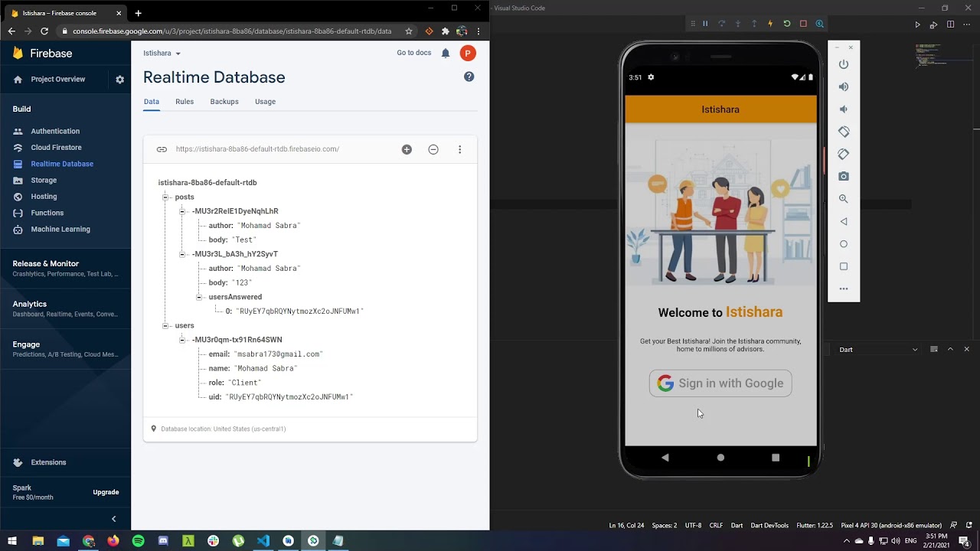980x551 pixels.
Task: Open Storage in Firebase sidebar
Action: (x=44, y=181)
